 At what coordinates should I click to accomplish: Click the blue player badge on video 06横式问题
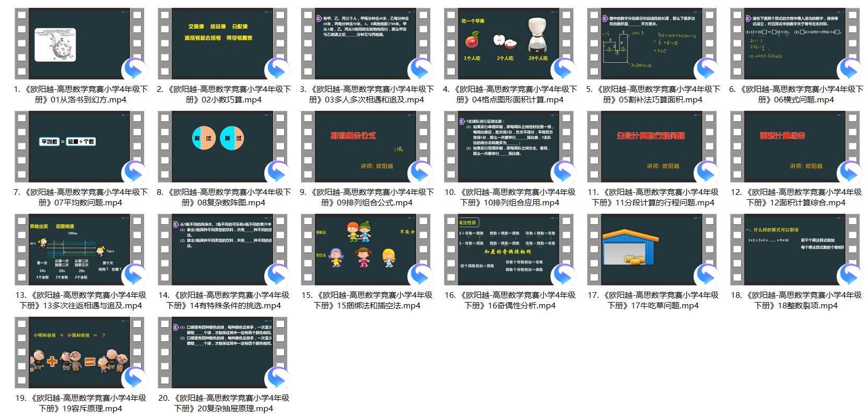click(x=850, y=69)
